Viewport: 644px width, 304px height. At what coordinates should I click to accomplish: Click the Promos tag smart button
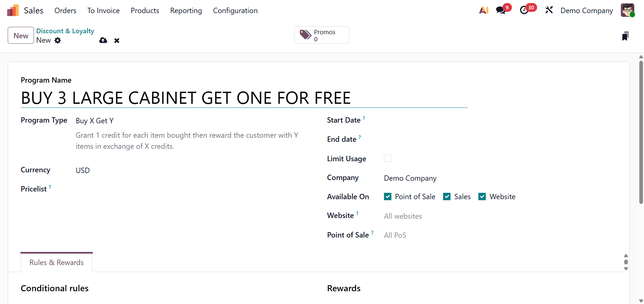click(x=321, y=35)
